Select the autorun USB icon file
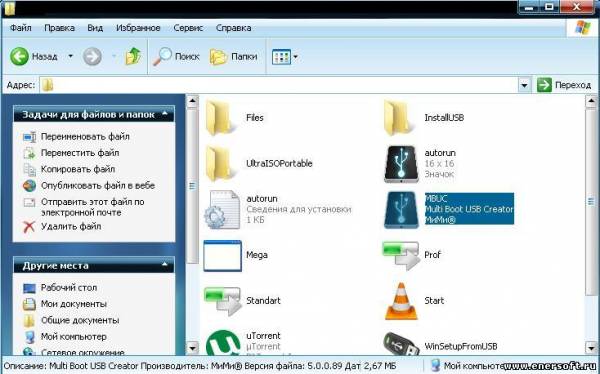The width and height of the screenshot is (600, 374). (x=401, y=164)
